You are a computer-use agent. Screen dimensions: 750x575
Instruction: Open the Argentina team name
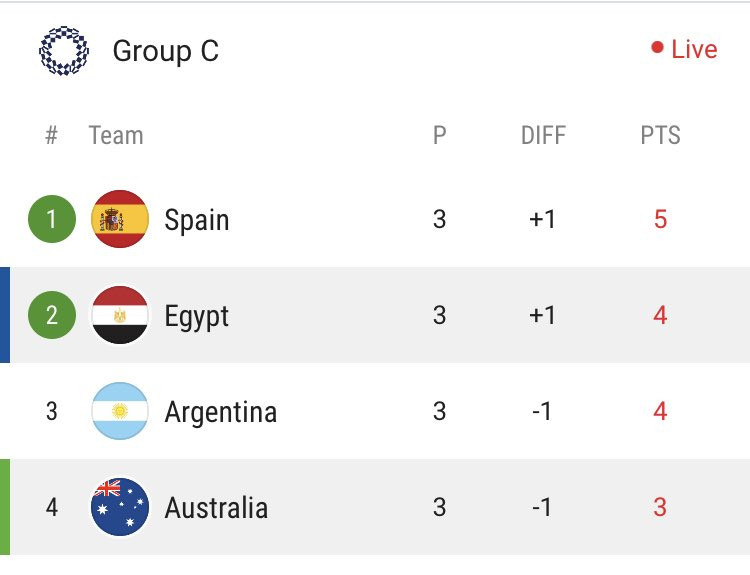[x=221, y=411]
